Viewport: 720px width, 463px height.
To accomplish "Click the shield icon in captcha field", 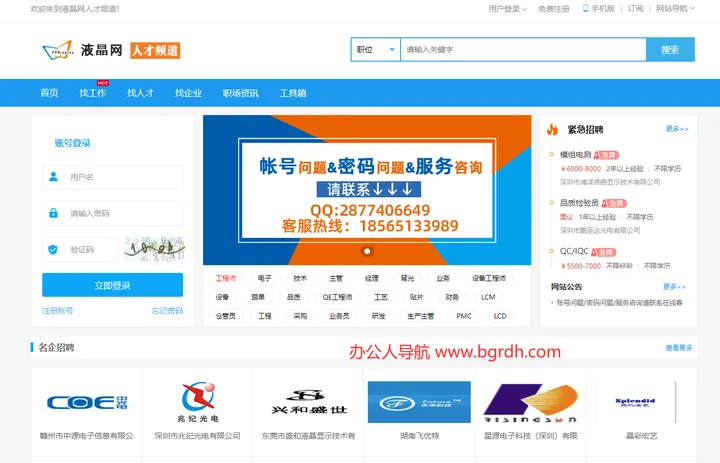I will 53,249.
